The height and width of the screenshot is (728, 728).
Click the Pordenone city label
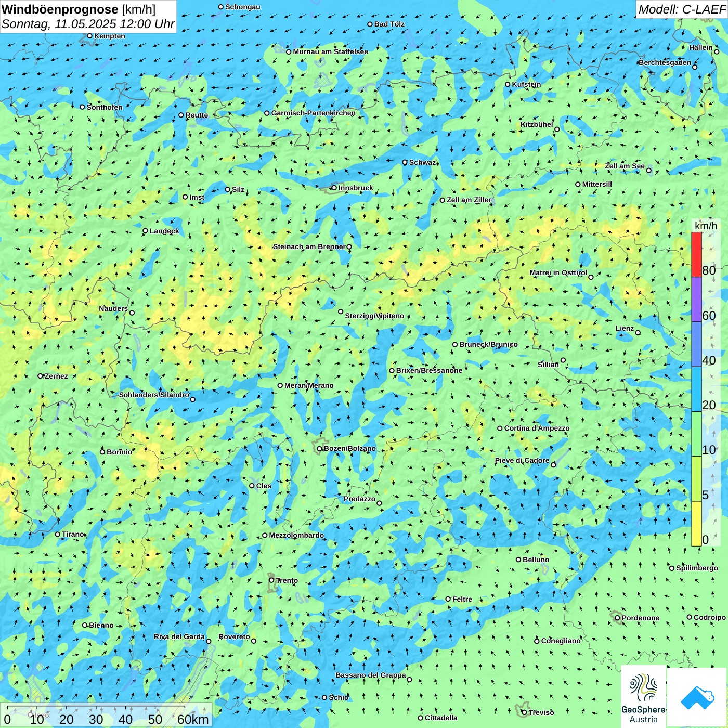(640, 618)
